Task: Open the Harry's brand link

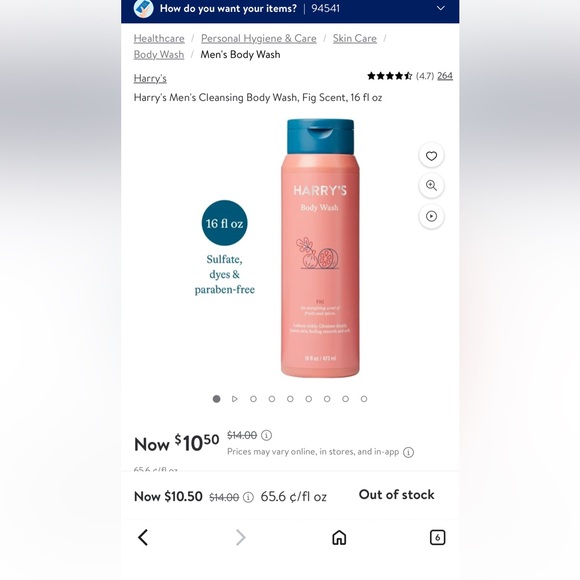Action: click(x=150, y=78)
